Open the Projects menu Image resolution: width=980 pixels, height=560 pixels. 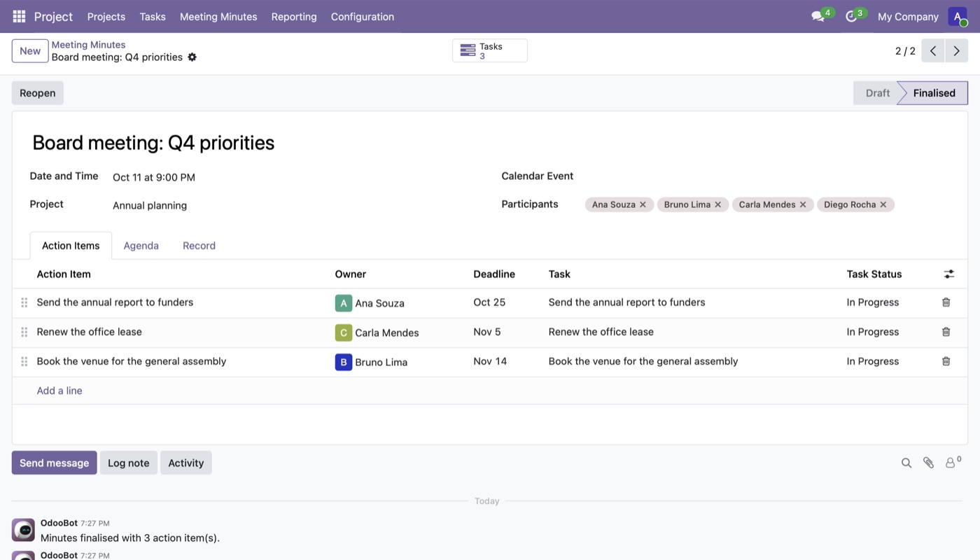106,16
